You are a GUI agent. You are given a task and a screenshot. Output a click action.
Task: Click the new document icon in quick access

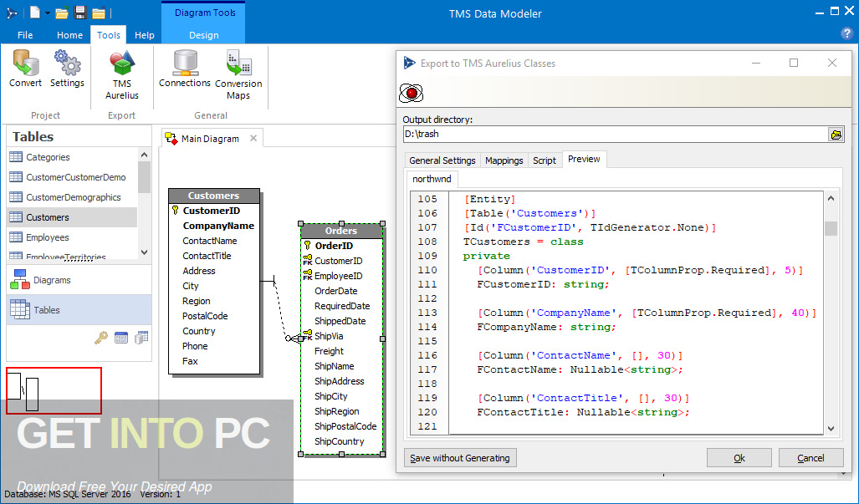(x=34, y=12)
